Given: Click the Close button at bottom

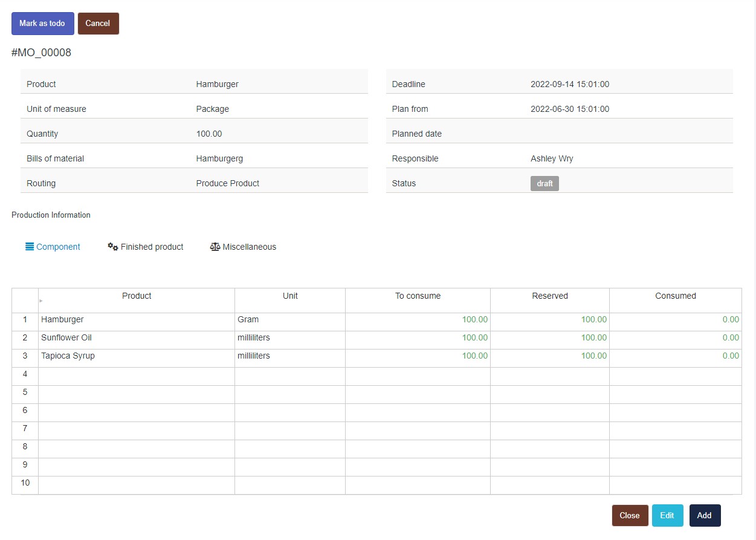Looking at the screenshot, I should click(x=630, y=516).
